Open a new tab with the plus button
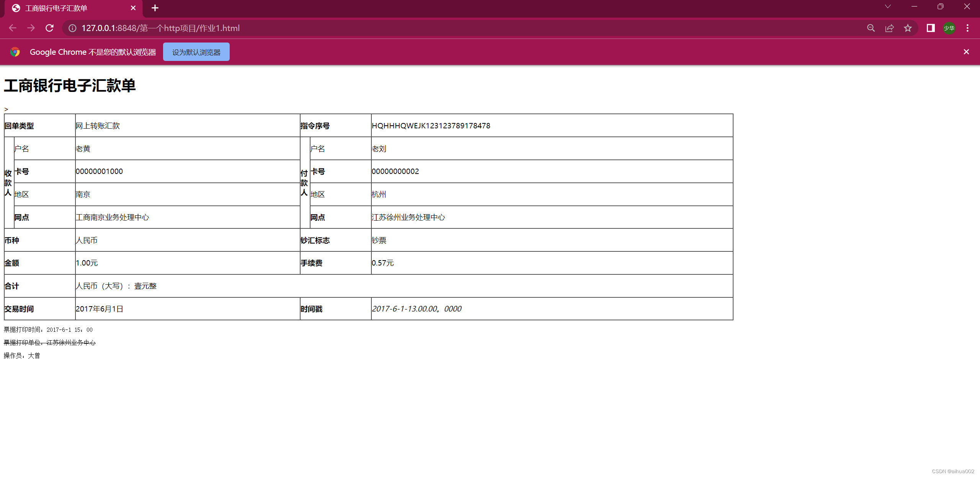The width and height of the screenshot is (980, 477). [x=155, y=8]
